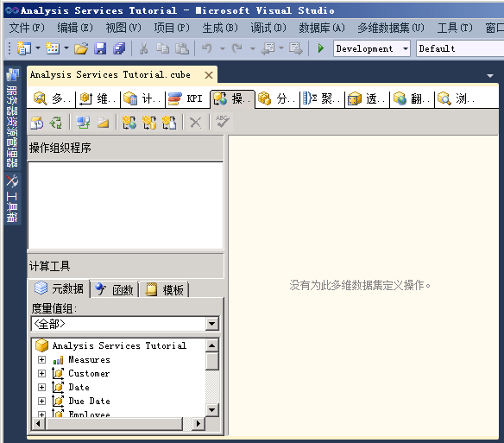The image size is (504, 443).
Task: Click the Check Syntax ABC icon
Action: (223, 122)
